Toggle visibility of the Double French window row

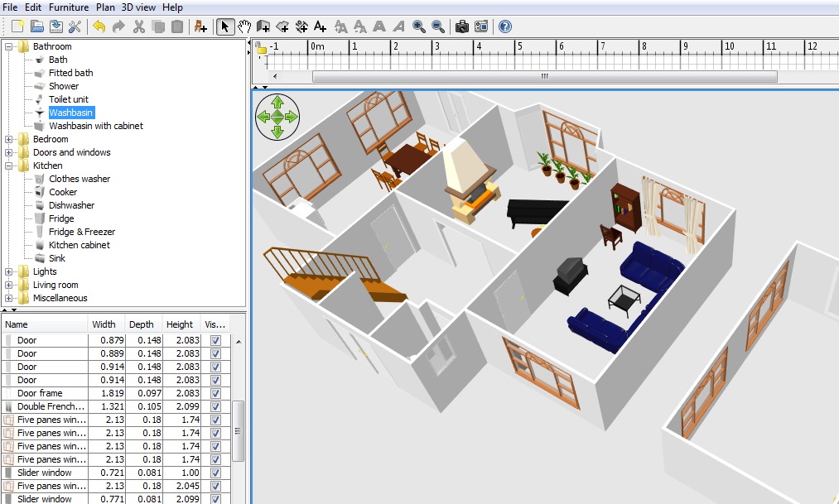(215, 406)
